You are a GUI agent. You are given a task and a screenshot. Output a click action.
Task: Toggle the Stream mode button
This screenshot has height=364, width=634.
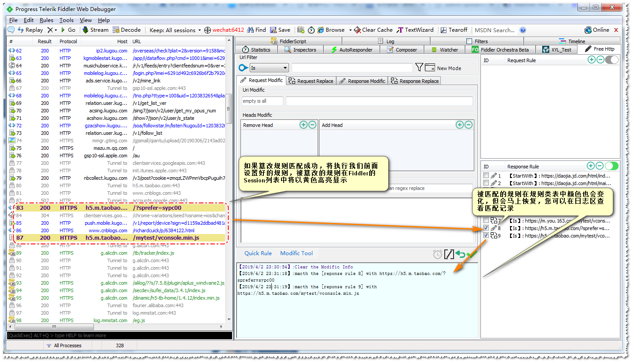click(x=95, y=30)
